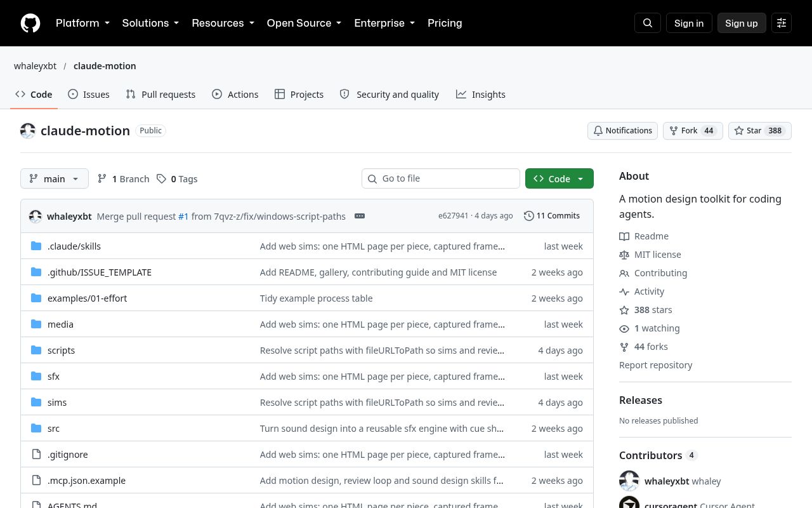Screen dimensions: 812x508
Task: Open the main branch selector dropdown
Action: [x=55, y=178]
